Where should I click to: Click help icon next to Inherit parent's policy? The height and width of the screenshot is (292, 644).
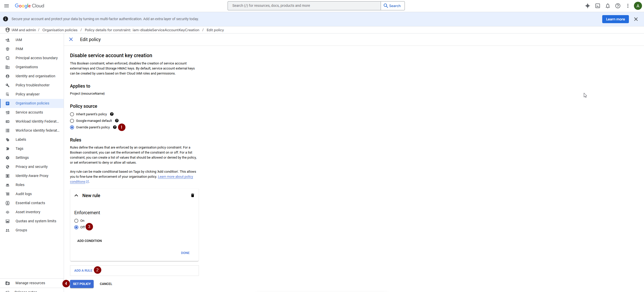click(x=112, y=114)
